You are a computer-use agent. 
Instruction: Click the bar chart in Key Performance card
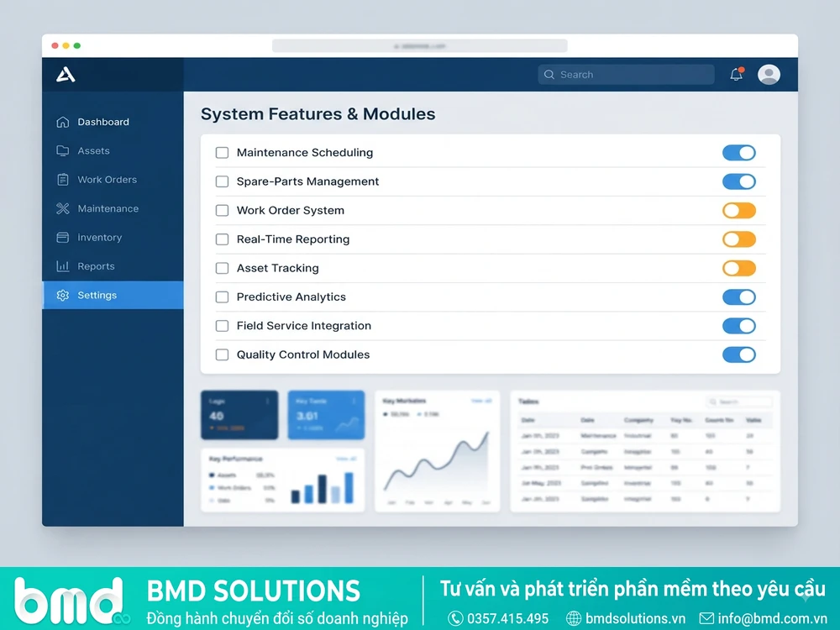(x=322, y=487)
